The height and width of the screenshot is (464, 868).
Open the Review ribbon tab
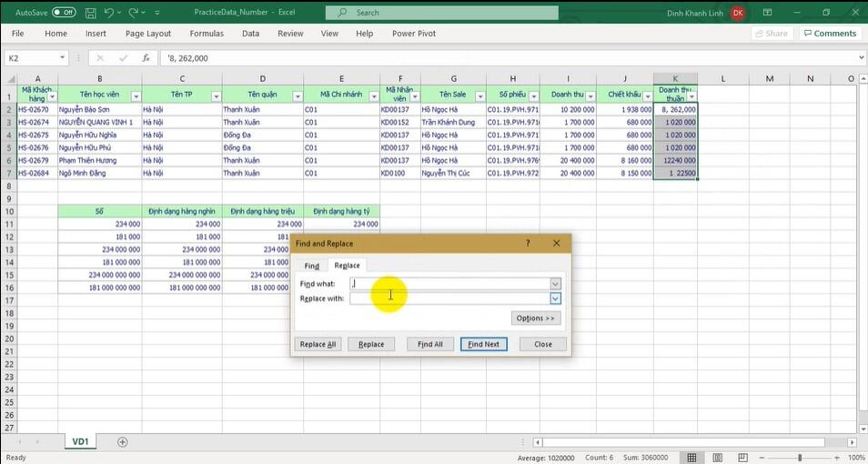(290, 34)
